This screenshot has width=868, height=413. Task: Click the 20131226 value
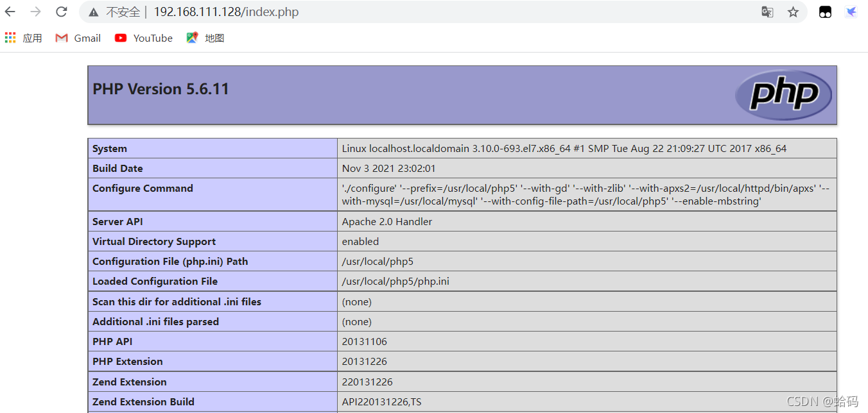[365, 362]
